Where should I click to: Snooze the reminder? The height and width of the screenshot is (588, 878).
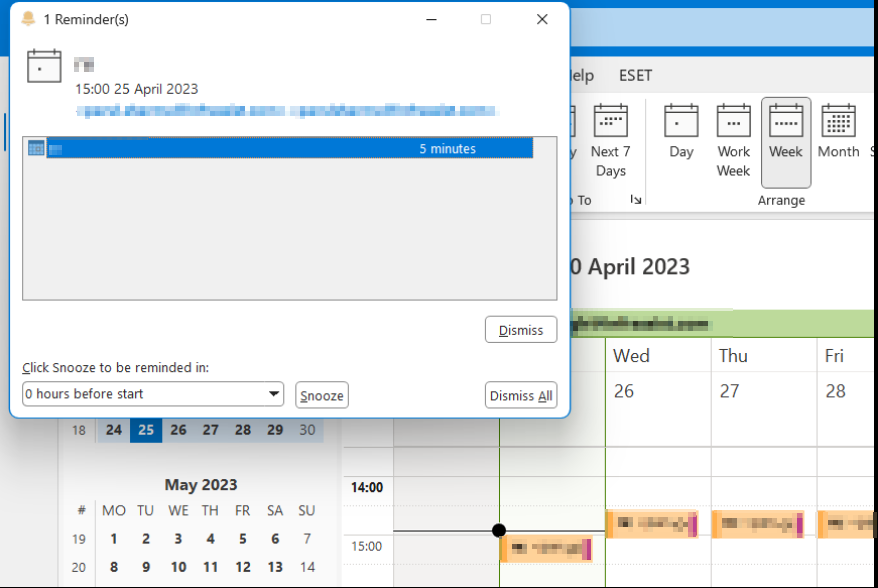point(321,395)
